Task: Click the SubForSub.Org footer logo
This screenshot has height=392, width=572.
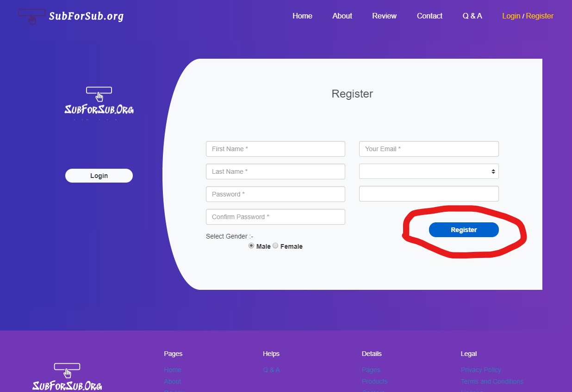Action: 67,378
